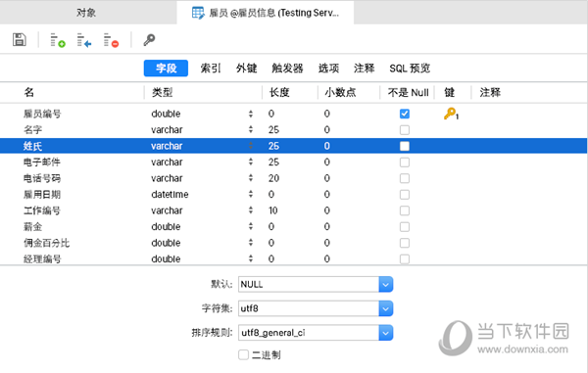Click the 长度 column header
Screen dimensions: 588x373
(279, 92)
